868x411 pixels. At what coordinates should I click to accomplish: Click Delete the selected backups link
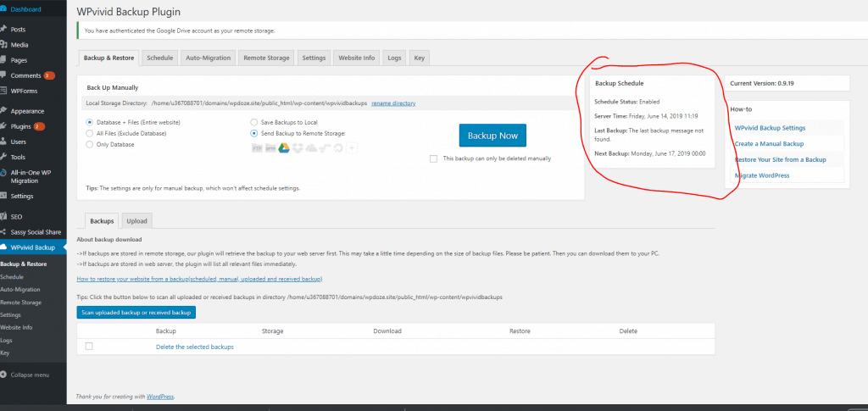click(195, 347)
